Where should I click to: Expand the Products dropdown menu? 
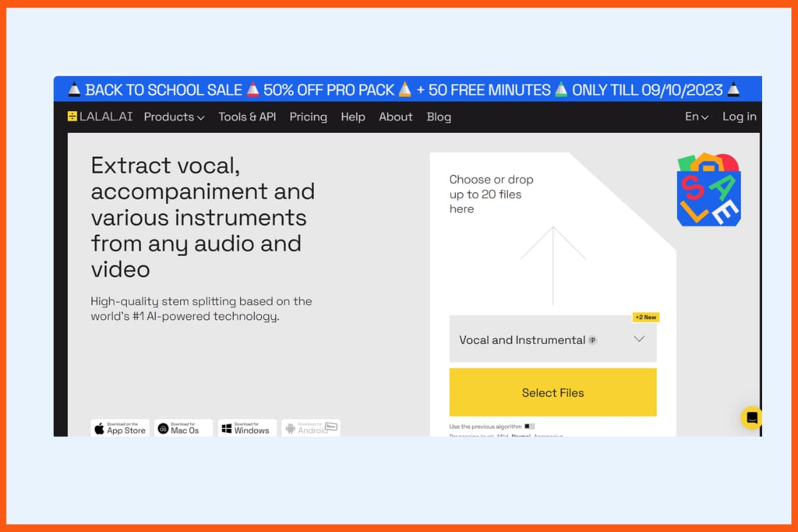point(174,116)
